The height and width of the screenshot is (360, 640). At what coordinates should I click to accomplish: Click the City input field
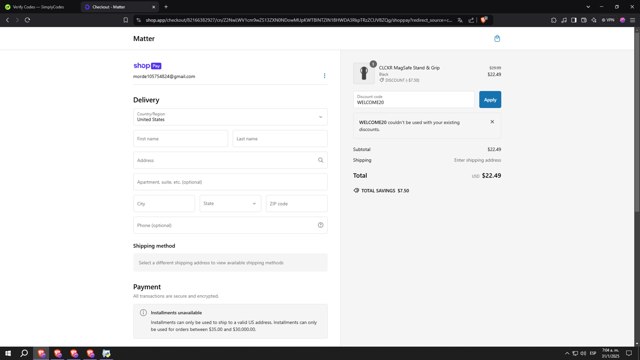click(x=164, y=204)
